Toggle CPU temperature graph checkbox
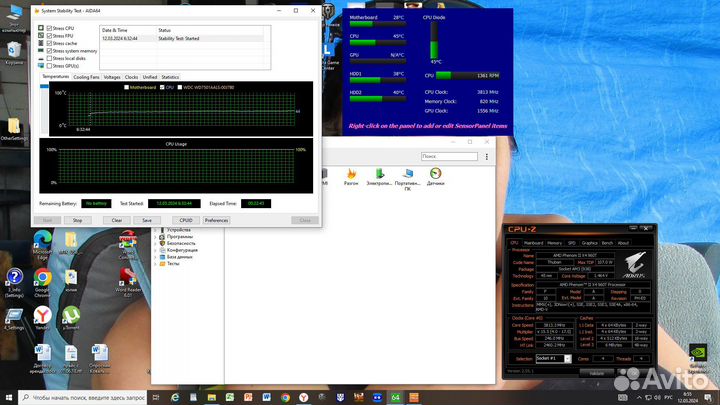720x405 pixels. (x=162, y=87)
